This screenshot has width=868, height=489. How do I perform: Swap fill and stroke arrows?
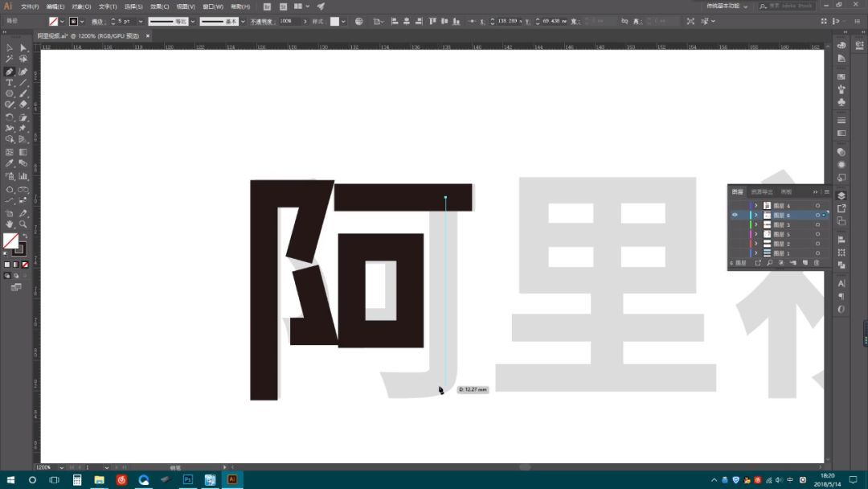pyautogui.click(x=24, y=236)
